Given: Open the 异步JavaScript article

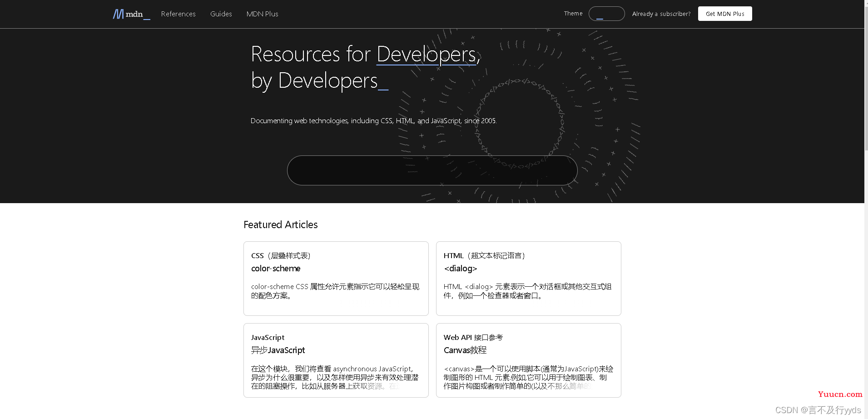Looking at the screenshot, I should tap(278, 350).
